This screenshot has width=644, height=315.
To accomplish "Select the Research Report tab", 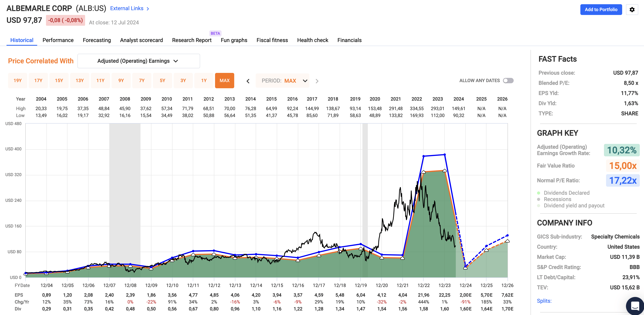I will pos(191,40).
